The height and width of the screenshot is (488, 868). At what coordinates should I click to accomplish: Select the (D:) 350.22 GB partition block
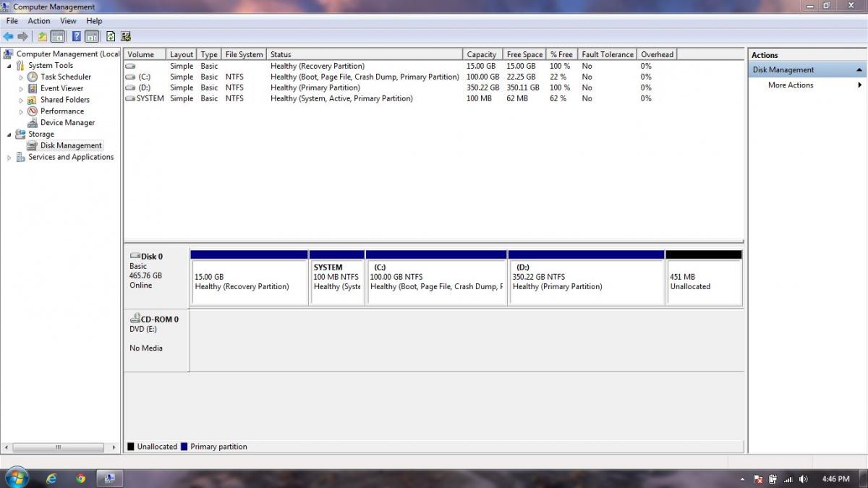pos(587,278)
